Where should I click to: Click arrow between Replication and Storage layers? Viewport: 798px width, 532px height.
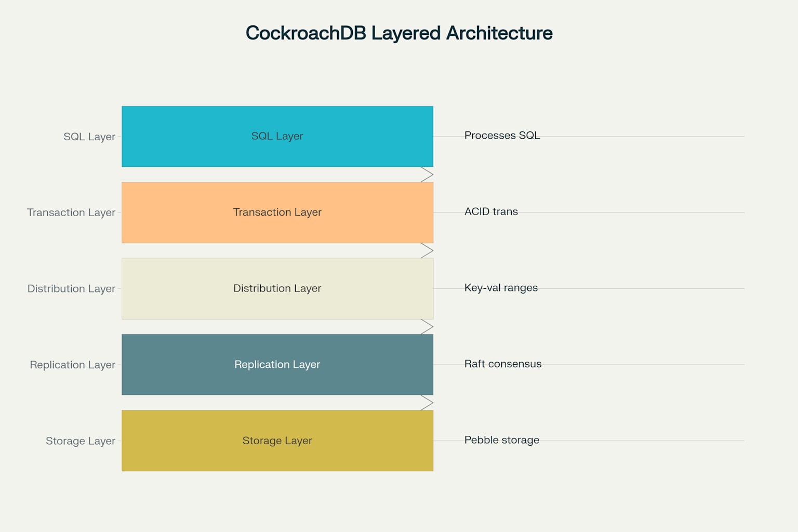(427, 403)
